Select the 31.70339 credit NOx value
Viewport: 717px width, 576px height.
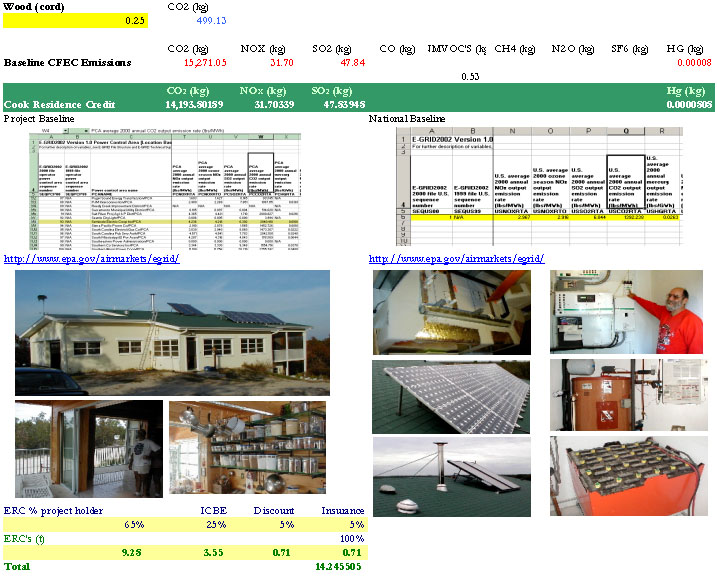(x=274, y=105)
